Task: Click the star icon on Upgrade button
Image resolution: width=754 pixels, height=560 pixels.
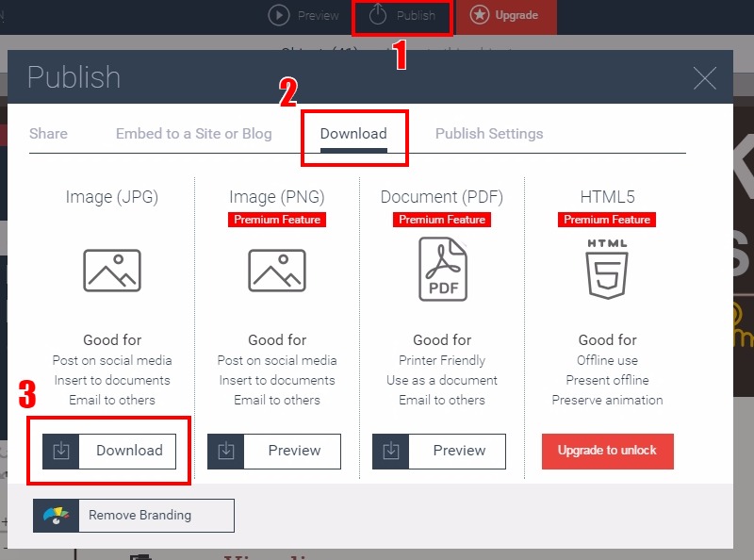Action: 480,15
